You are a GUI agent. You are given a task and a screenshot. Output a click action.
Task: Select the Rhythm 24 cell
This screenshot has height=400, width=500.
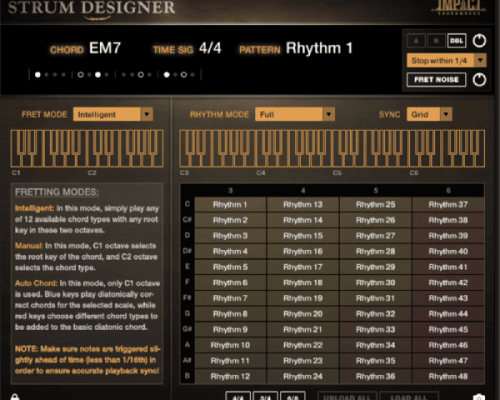[x=303, y=376]
